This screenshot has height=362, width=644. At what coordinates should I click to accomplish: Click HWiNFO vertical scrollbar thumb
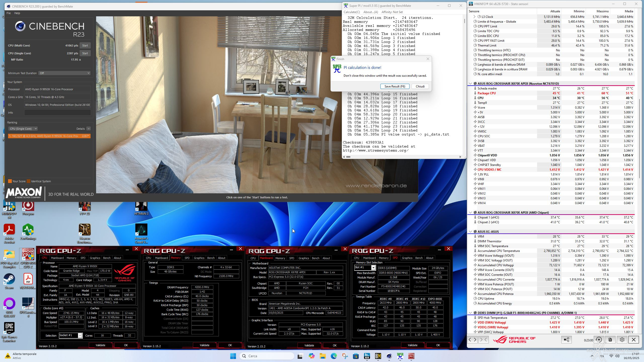(x=640, y=138)
